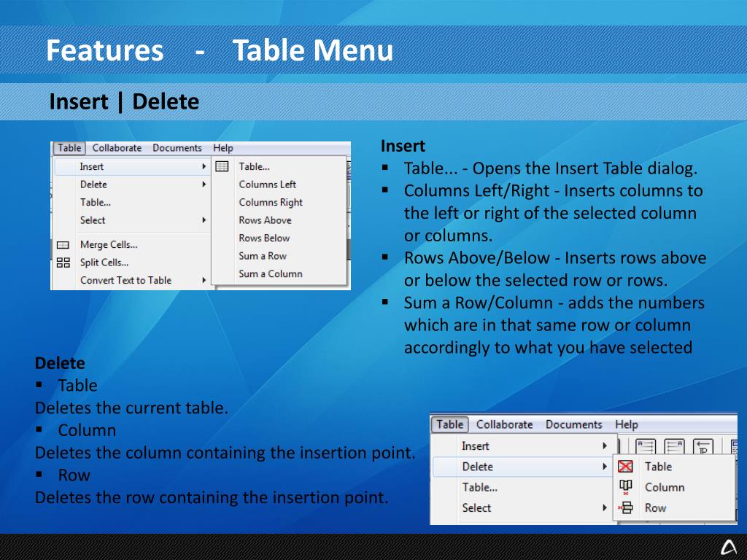The height and width of the screenshot is (560, 747).
Task: Open the Documents menu in the top screenshot
Action: (177, 148)
